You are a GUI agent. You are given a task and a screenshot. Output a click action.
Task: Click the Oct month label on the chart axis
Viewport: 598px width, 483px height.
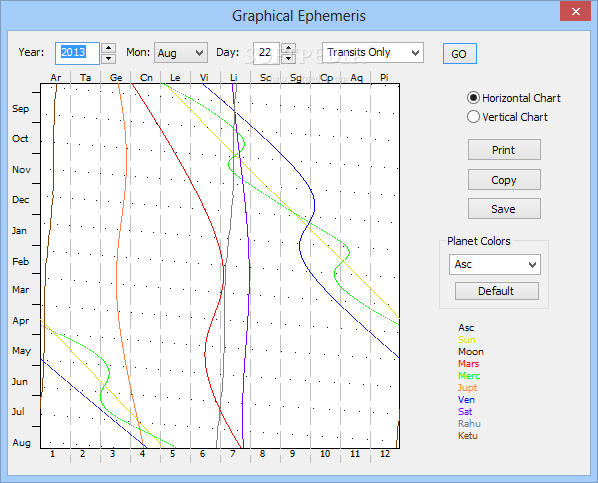20,138
